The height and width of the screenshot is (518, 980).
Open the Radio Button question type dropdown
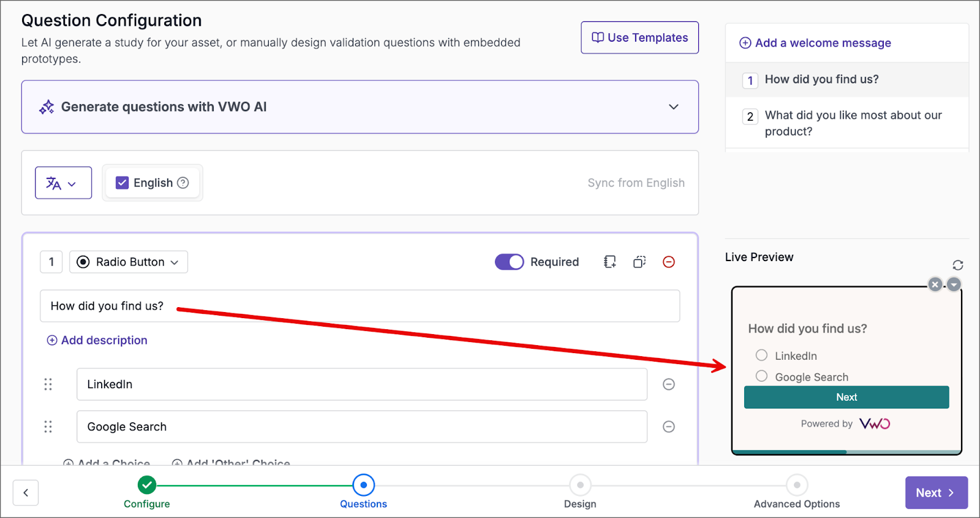129,262
